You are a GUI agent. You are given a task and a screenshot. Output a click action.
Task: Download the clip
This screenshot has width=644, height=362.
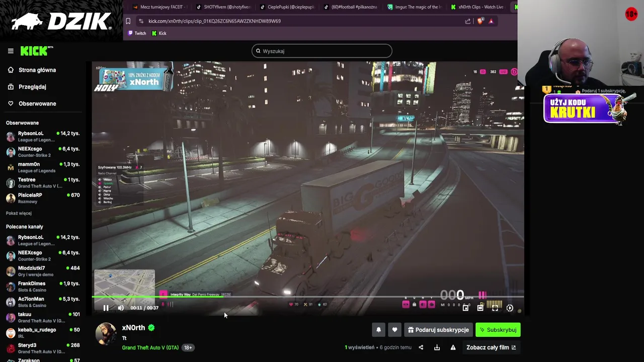tap(437, 347)
